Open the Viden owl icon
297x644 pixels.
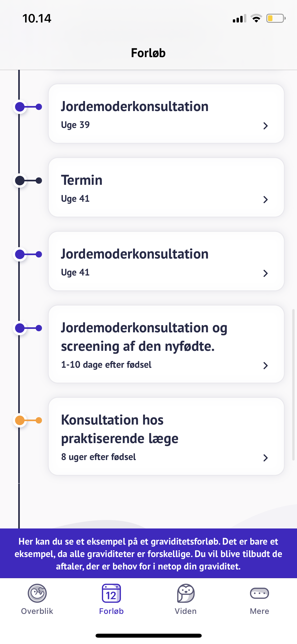tap(186, 593)
